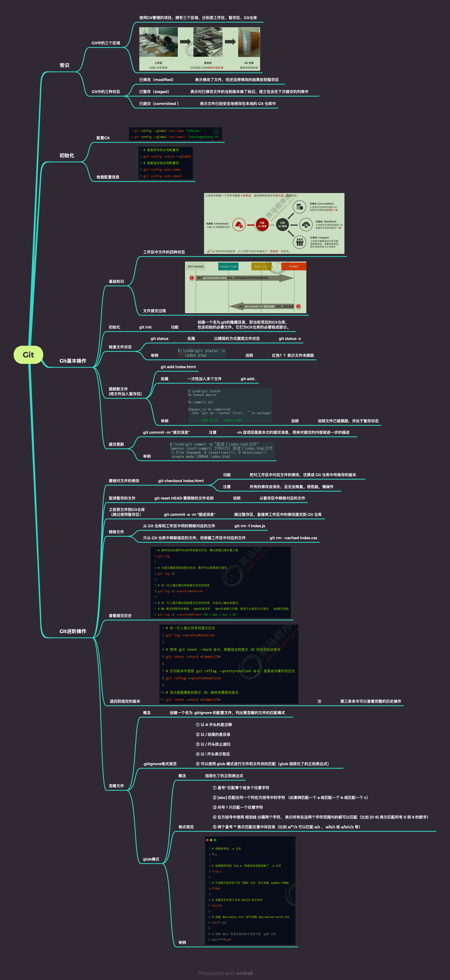Screen dimensions: 450x980
Task: Select the git status -s node
Action: click(290, 339)
